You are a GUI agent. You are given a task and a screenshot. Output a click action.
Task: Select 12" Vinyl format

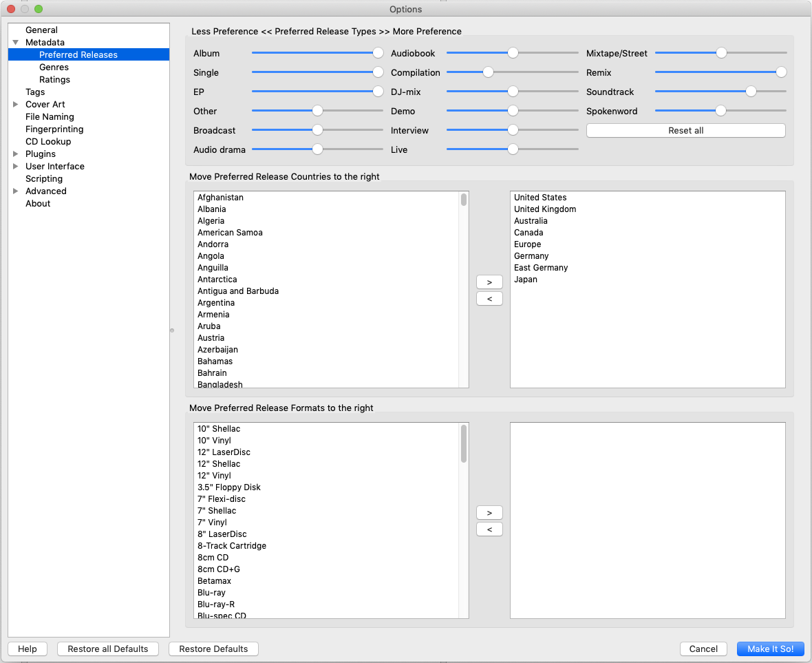coord(215,476)
